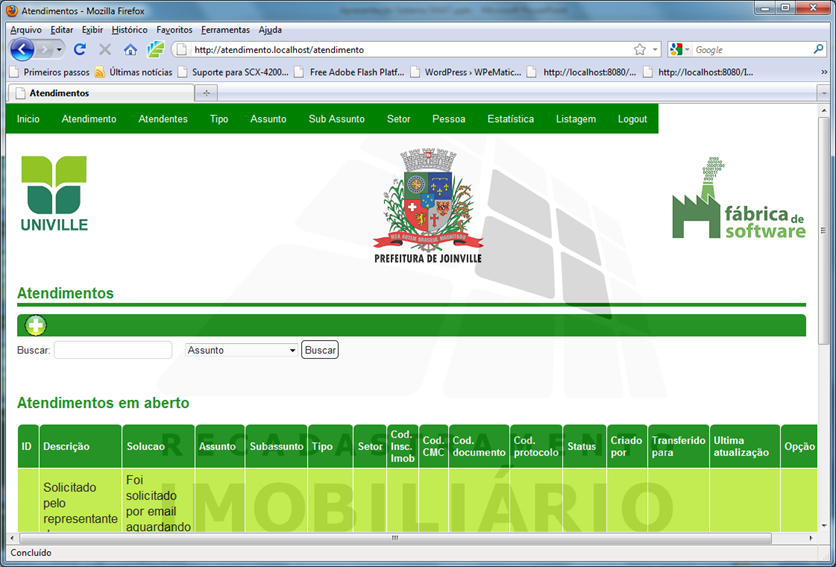Click the Univille logo

(54, 193)
